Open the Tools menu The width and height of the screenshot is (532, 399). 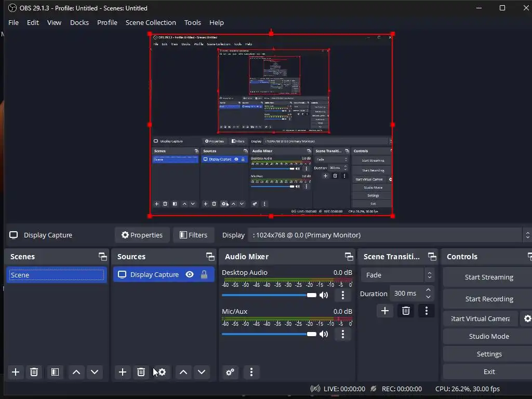193,23
